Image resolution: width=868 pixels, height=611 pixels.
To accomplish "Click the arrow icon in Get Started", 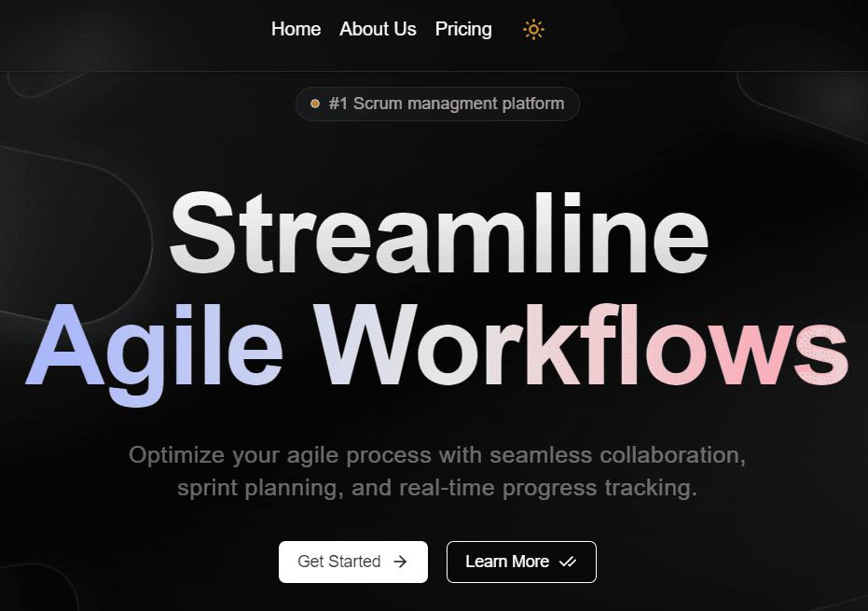I will pos(400,562).
